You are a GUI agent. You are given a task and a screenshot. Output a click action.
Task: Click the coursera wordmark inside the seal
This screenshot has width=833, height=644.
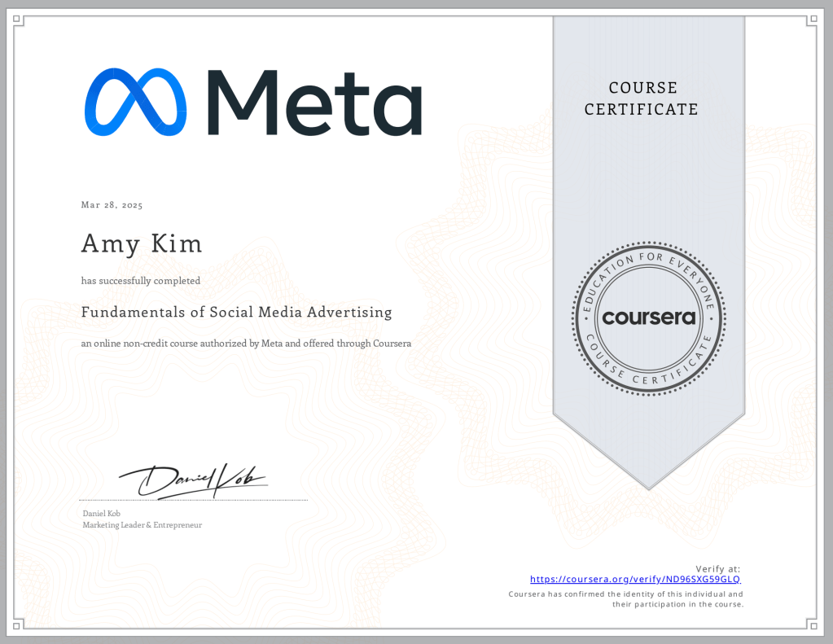pyautogui.click(x=648, y=317)
